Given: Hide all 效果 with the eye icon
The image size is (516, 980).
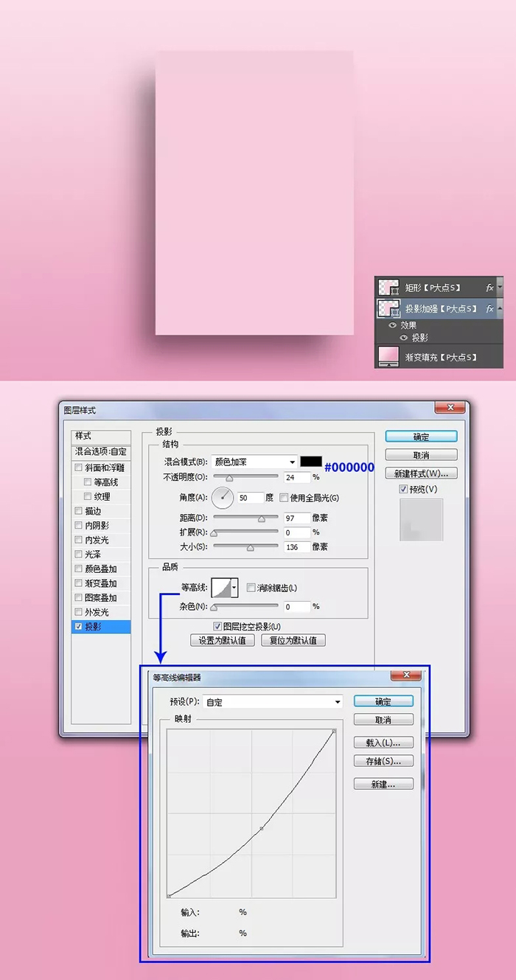Looking at the screenshot, I should point(393,325).
